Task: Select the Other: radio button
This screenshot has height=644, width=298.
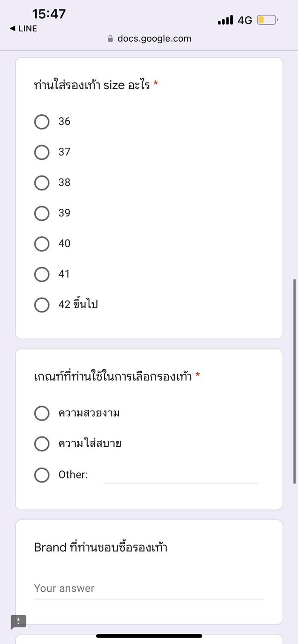Action: pos(41,475)
